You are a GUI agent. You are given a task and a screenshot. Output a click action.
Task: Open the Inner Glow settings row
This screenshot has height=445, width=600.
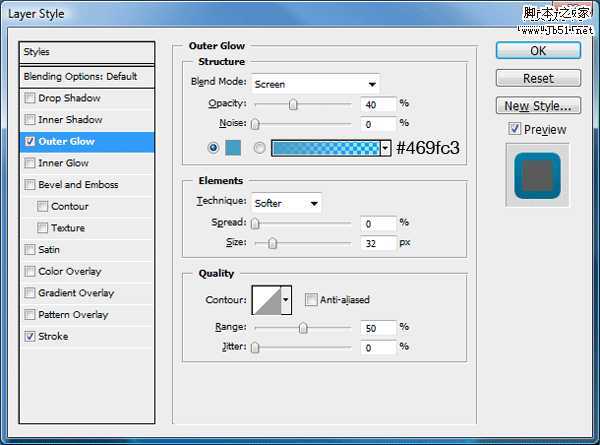point(87,163)
